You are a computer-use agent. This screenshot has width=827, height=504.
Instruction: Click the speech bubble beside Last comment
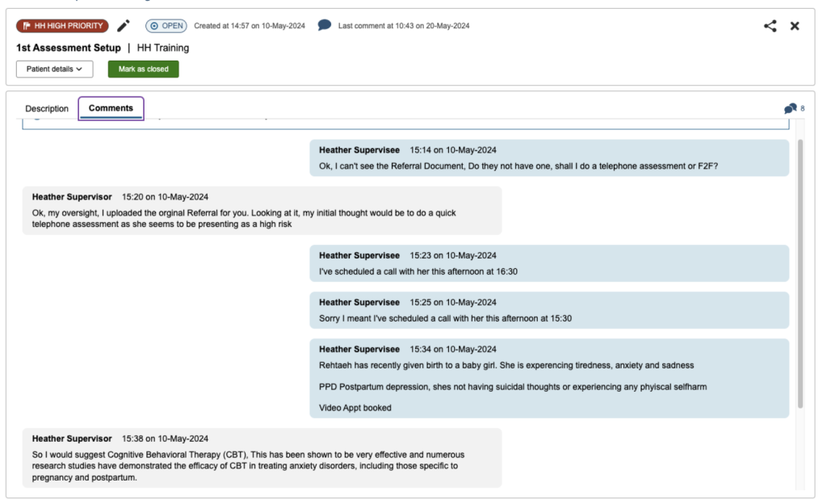pyautogui.click(x=324, y=26)
